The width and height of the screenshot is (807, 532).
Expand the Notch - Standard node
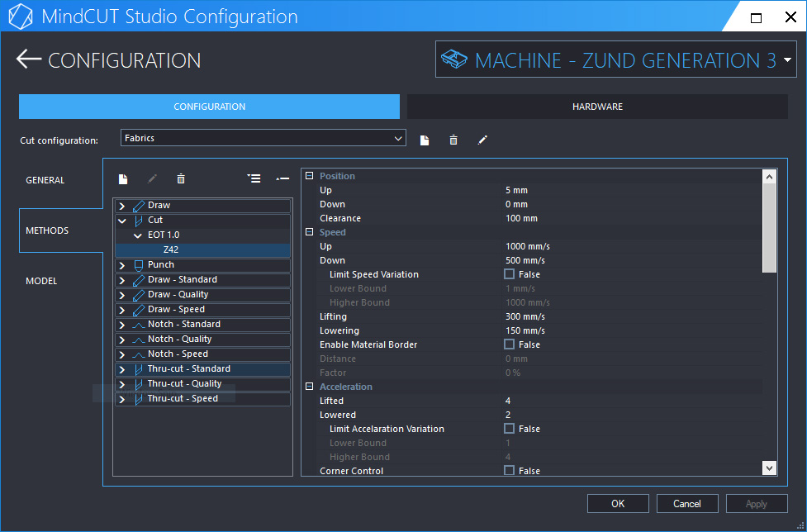point(122,325)
